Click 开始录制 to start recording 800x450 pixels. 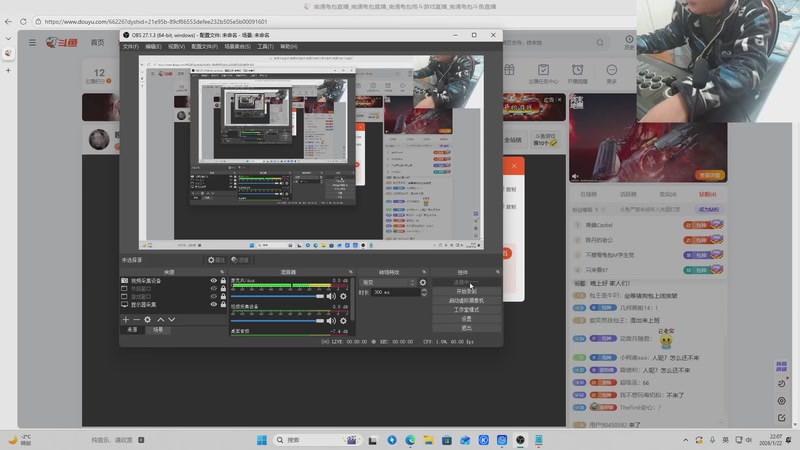click(x=466, y=291)
